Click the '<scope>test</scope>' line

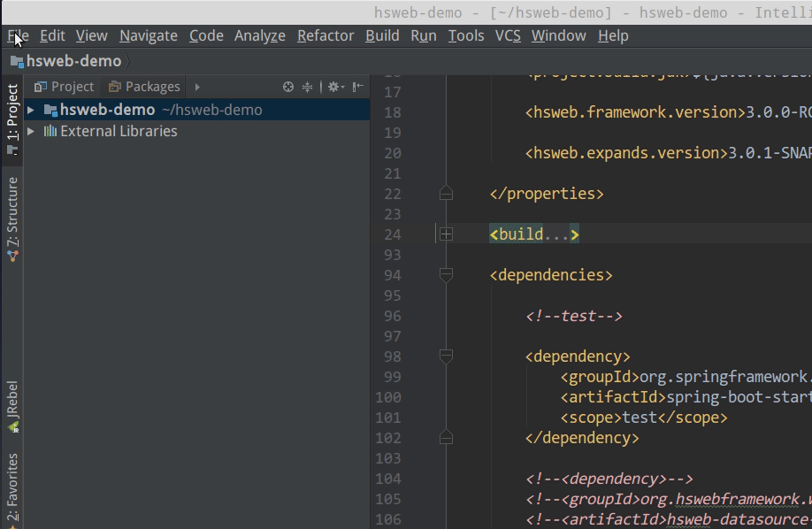644,418
